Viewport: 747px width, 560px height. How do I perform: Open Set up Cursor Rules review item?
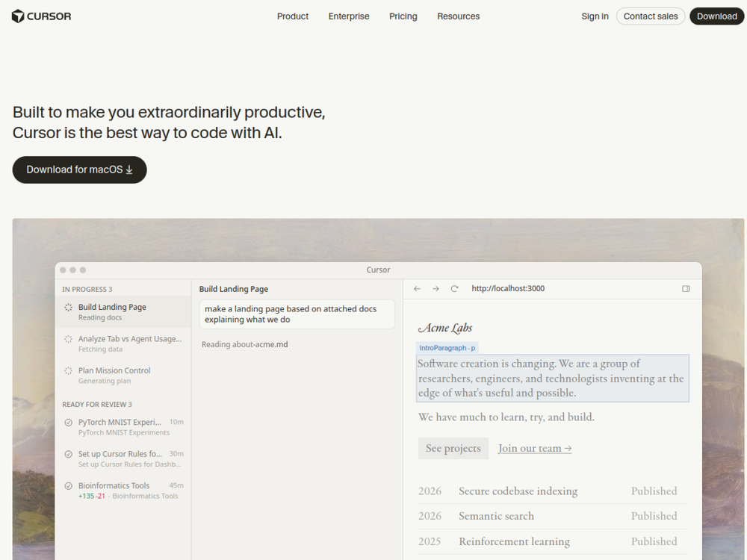click(123, 458)
